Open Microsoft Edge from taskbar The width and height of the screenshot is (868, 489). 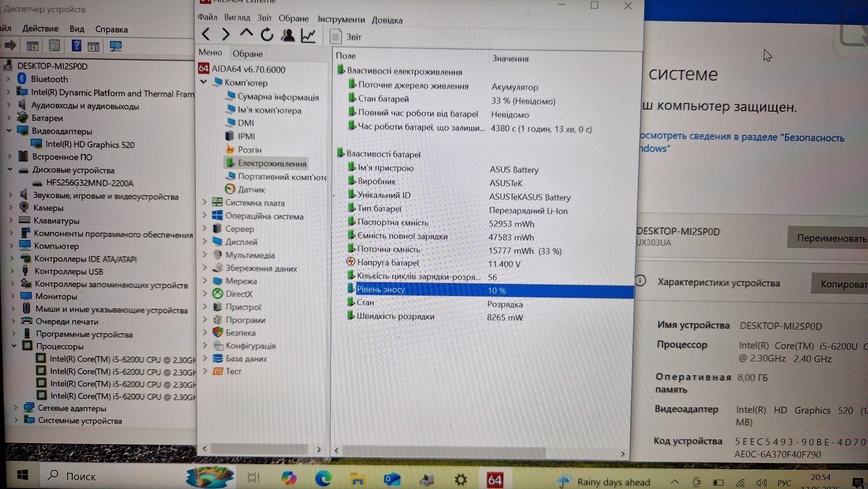pyautogui.click(x=323, y=479)
